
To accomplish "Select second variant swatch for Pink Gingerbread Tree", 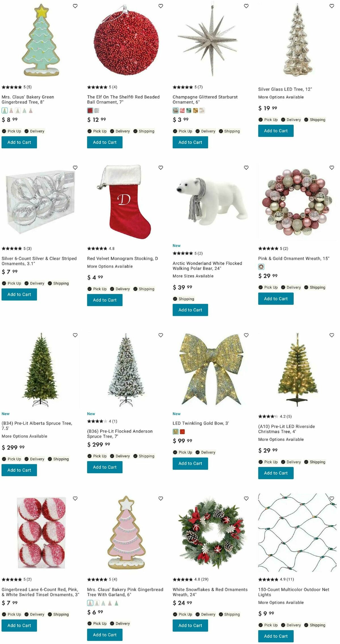I will point(97,603).
